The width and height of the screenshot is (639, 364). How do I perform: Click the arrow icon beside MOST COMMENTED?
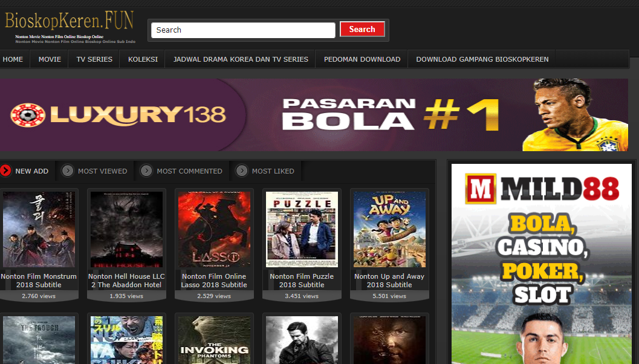coord(146,171)
